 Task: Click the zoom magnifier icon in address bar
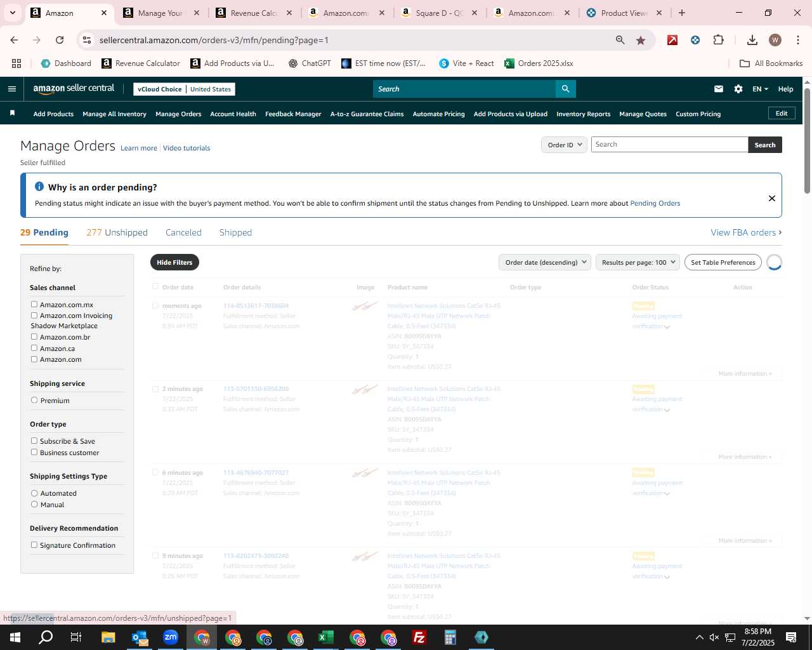tap(620, 40)
